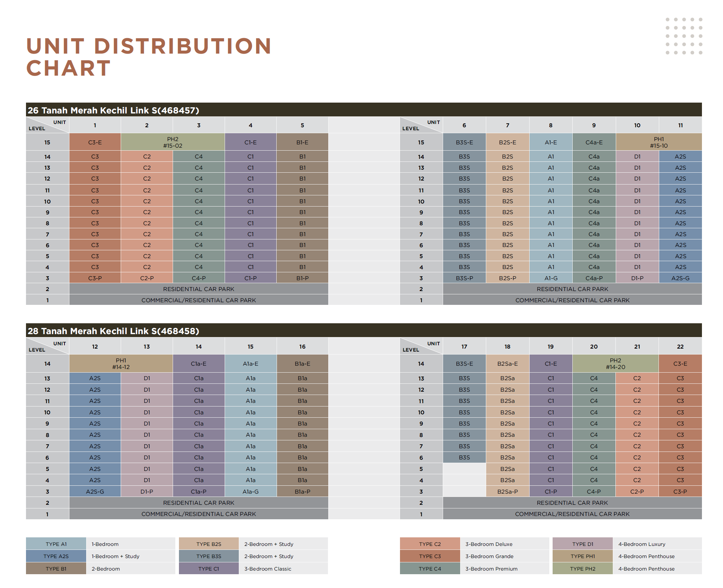This screenshot has width=723, height=588.
Task: Click the Unit Distribution Chart title
Action: pyautogui.click(x=149, y=57)
